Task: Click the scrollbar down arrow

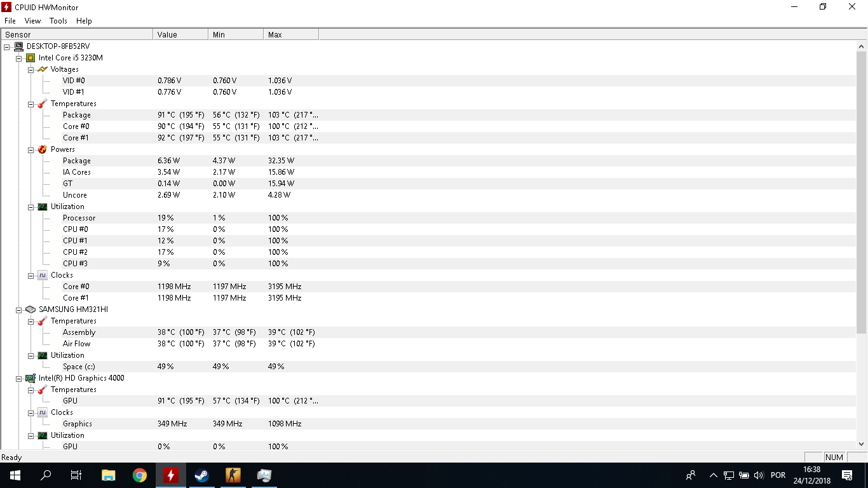Action: [862, 444]
